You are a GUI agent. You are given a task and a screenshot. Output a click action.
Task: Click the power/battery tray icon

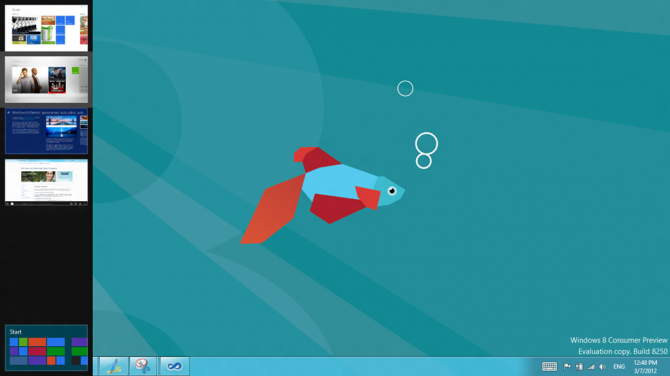579,367
